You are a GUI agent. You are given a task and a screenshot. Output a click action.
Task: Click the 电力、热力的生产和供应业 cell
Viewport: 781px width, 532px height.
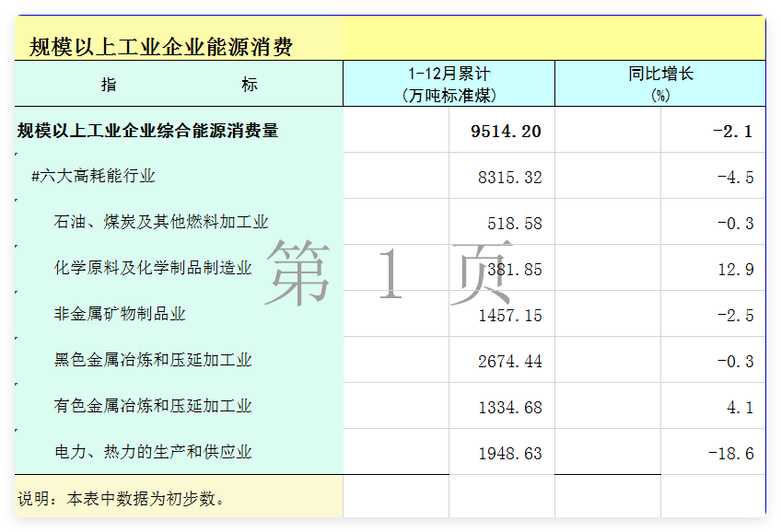[153, 452]
